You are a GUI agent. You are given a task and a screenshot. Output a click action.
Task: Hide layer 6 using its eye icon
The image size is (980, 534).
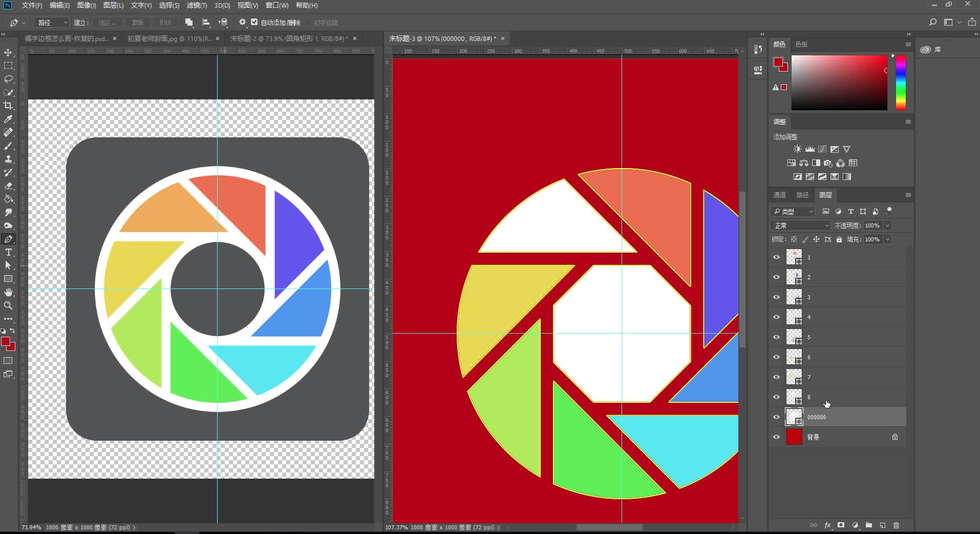coord(776,357)
